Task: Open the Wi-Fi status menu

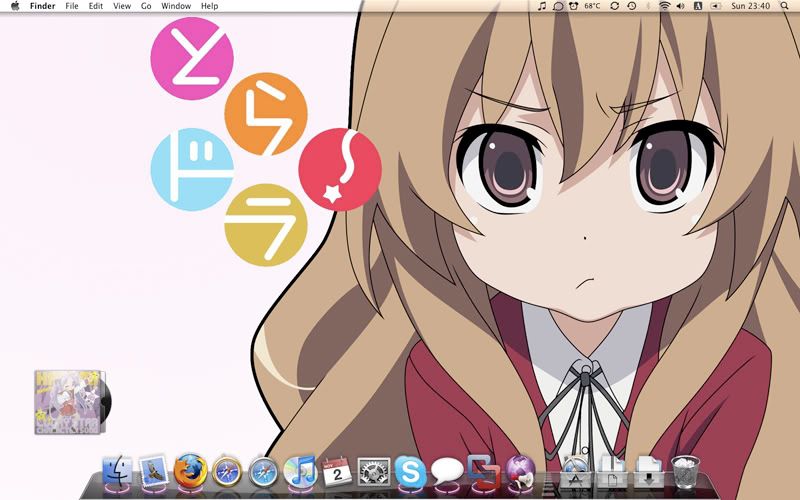Action: point(664,6)
